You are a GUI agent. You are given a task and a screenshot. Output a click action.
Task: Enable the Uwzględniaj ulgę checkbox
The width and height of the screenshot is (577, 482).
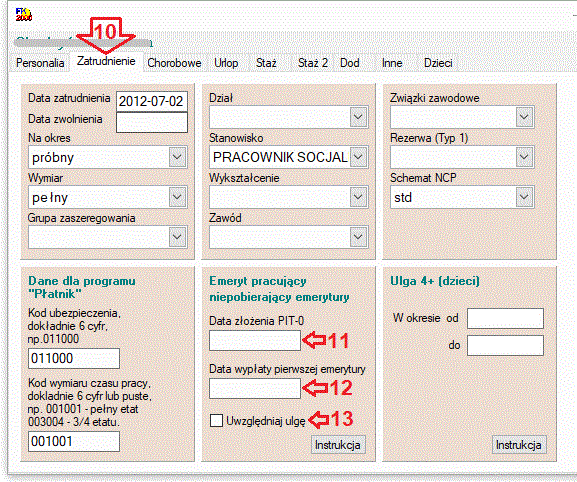[216, 420]
